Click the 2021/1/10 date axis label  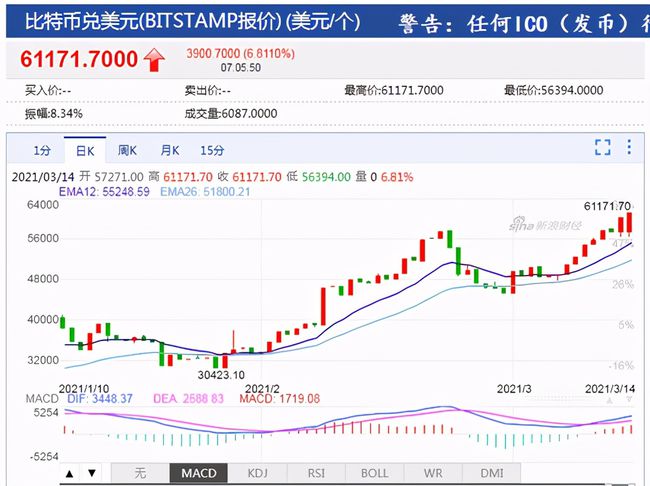[84, 389]
